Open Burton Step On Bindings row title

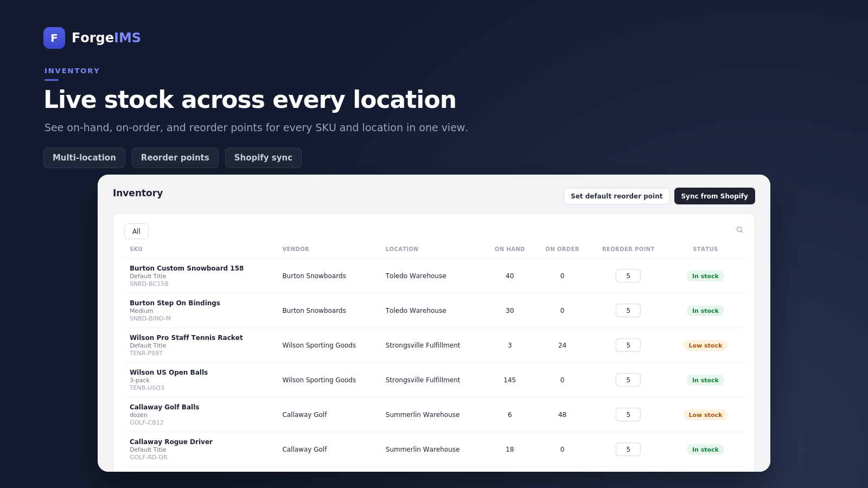175,303
